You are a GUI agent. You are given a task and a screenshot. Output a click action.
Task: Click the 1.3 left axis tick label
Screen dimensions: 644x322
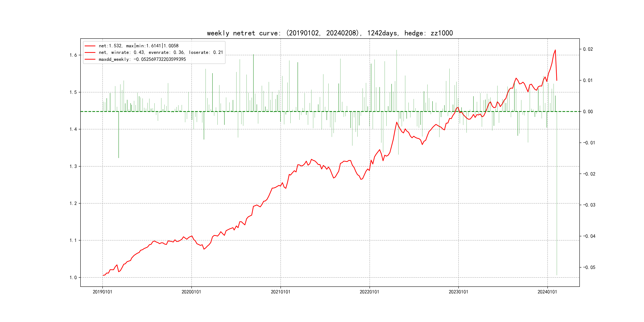pyautogui.click(x=73, y=167)
